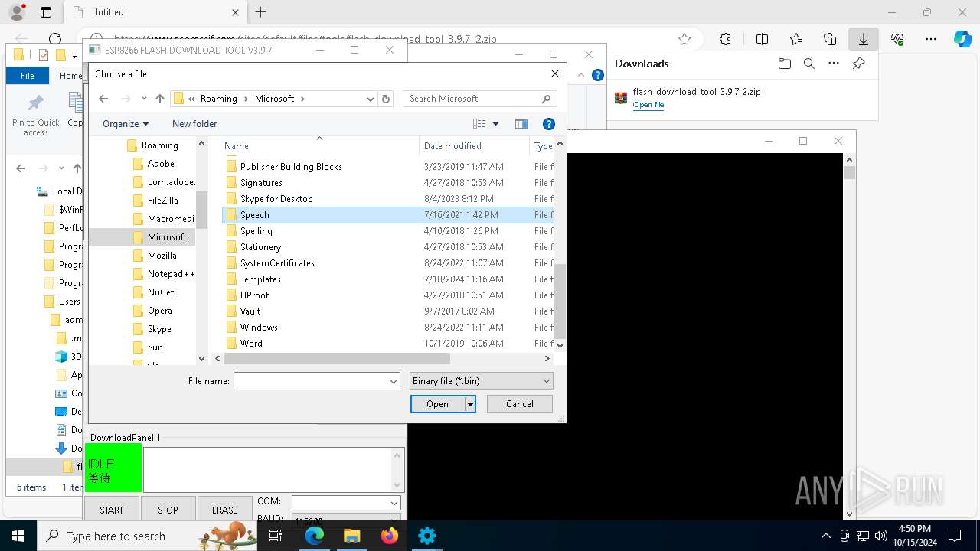The image size is (980, 551).
Task: Open Adobe folder in tree
Action: pyautogui.click(x=161, y=164)
